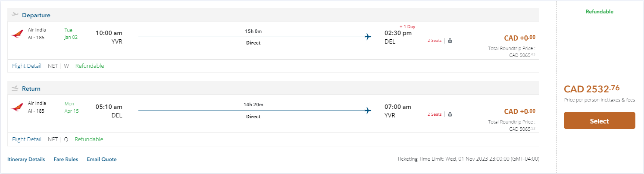Viewport: 644px width, 174px height.
Task: Click the "2 Seats" notice on the departure flight
Action: point(435,41)
